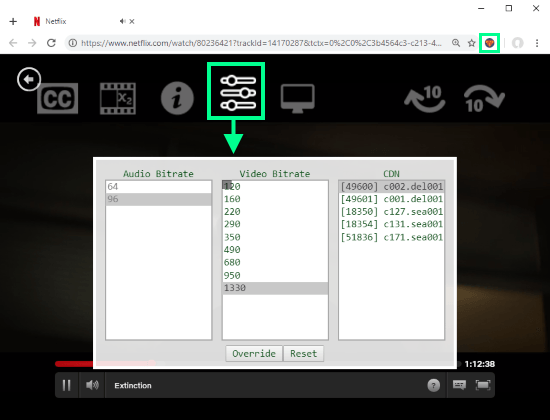Show the stream info icon
Image resolution: width=550 pixels, height=420 pixels.
177,99
